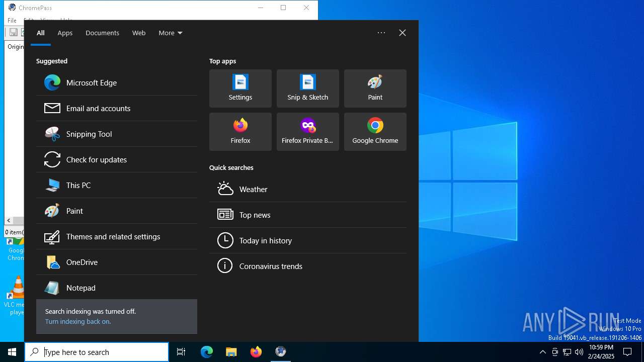The image size is (644, 362).
Task: Open the notification center
Action: tap(627, 352)
